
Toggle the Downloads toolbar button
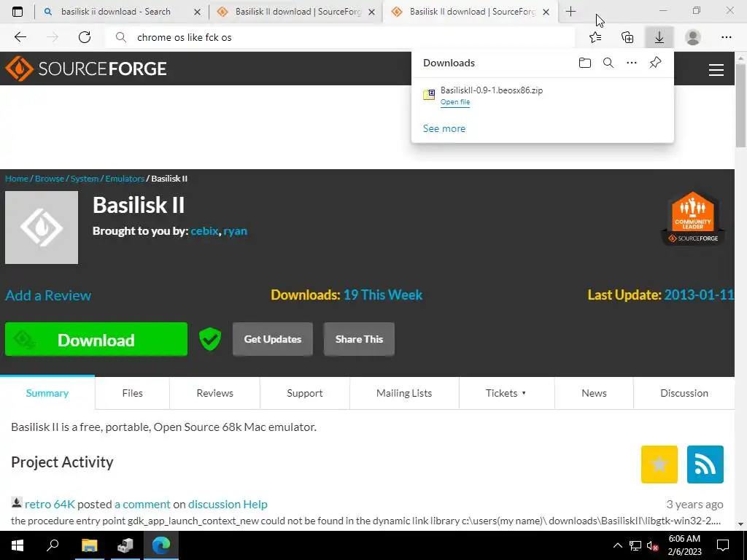[x=659, y=37]
